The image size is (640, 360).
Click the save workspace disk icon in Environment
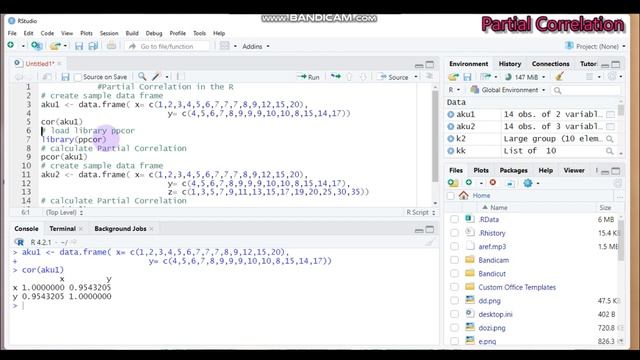coord(467,77)
